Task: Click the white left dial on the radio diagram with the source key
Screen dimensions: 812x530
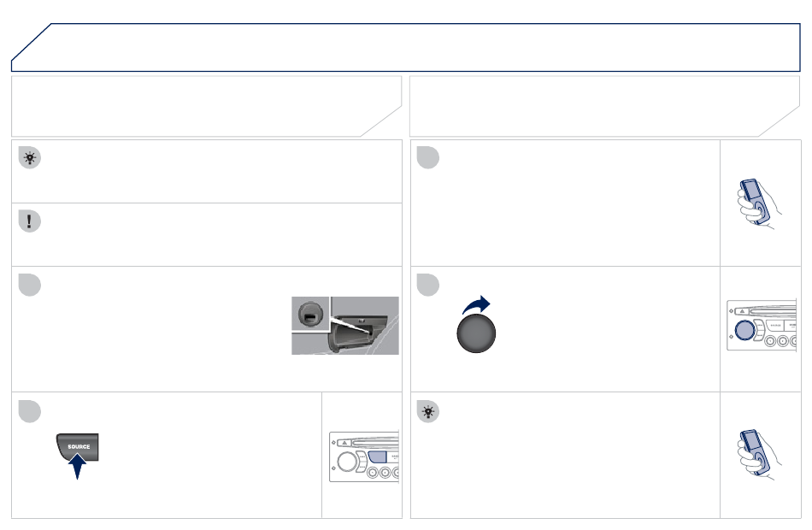Action: coord(347,462)
